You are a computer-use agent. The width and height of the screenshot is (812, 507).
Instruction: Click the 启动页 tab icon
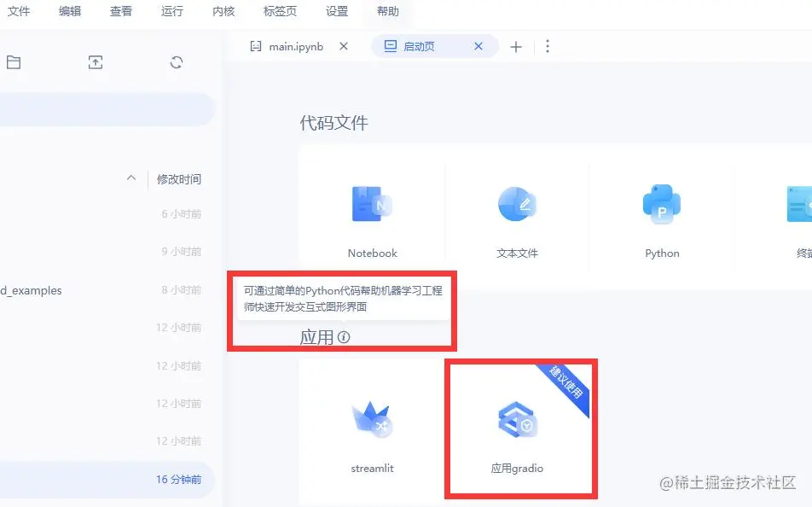pos(390,46)
